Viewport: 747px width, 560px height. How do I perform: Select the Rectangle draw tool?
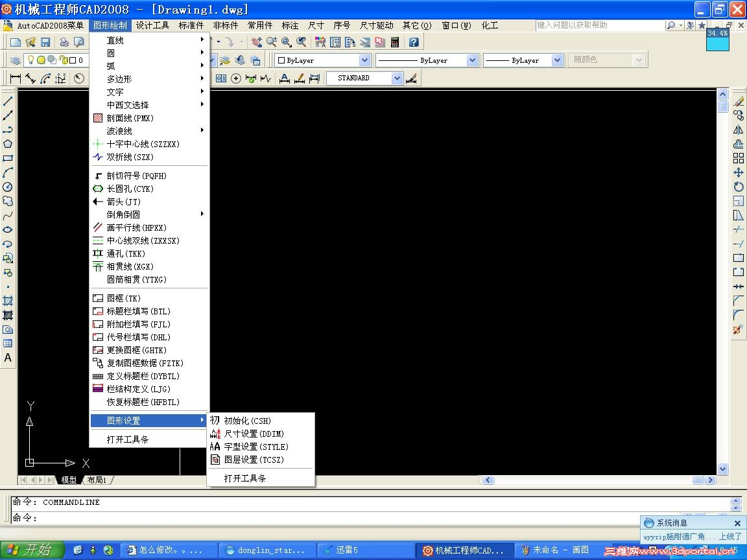tap(8, 158)
